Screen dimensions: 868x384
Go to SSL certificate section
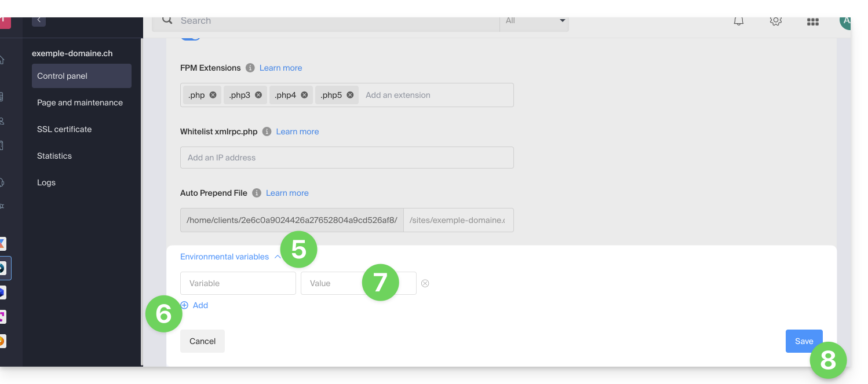point(64,129)
